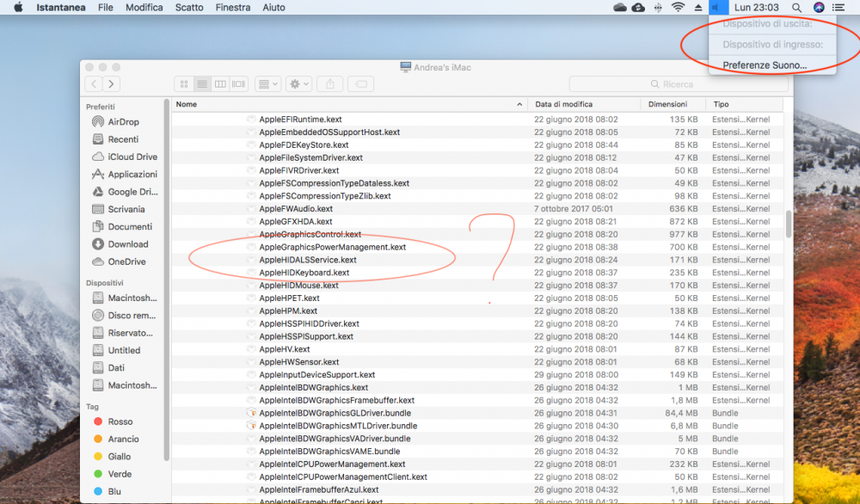The image size is (860, 504).
Task: Open the File menu
Action: click(x=105, y=7)
